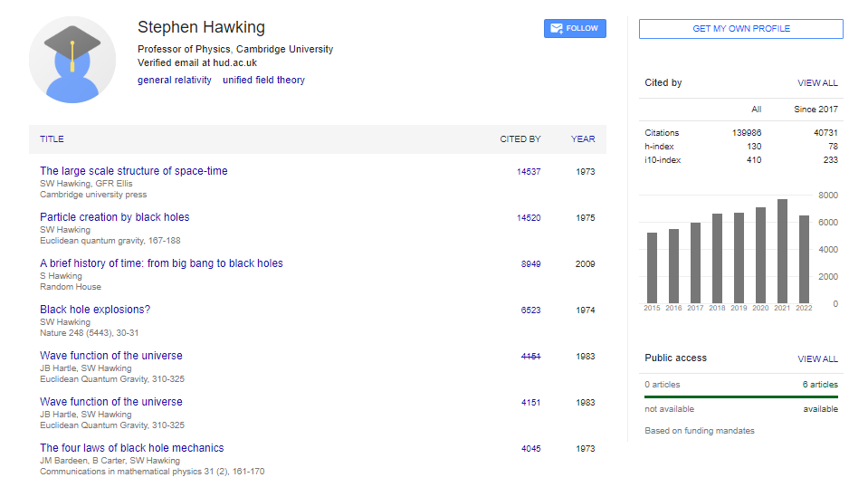Open the general relativity interest link

click(x=175, y=80)
